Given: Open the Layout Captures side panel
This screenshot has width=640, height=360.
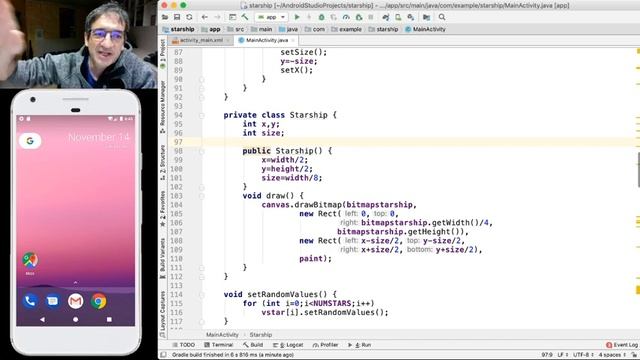Looking at the screenshot, I should click(162, 314).
